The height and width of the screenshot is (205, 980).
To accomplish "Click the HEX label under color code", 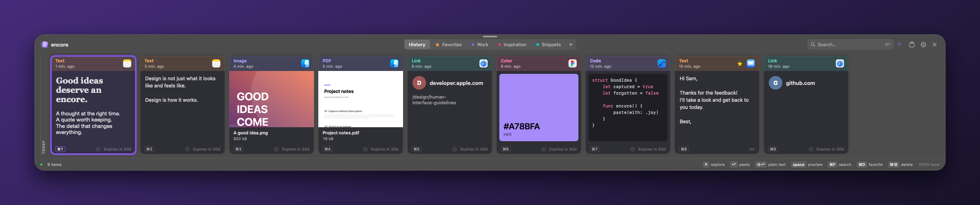I will point(508,134).
